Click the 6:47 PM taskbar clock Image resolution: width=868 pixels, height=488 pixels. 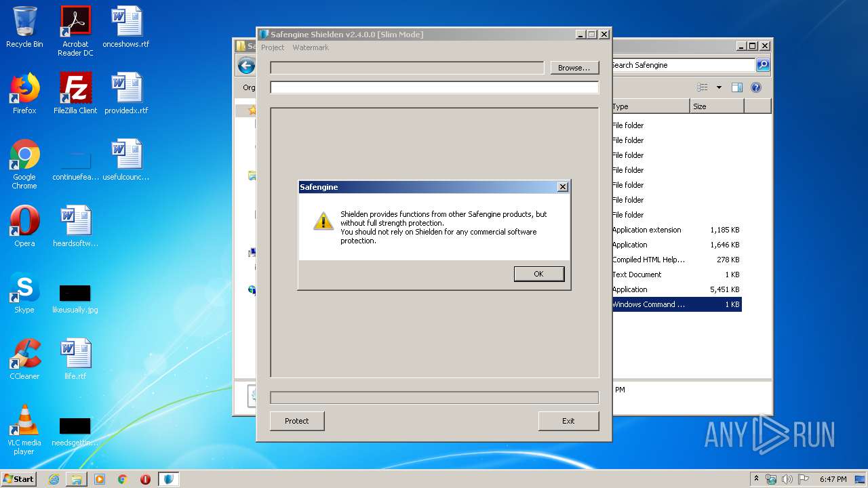[x=833, y=479]
